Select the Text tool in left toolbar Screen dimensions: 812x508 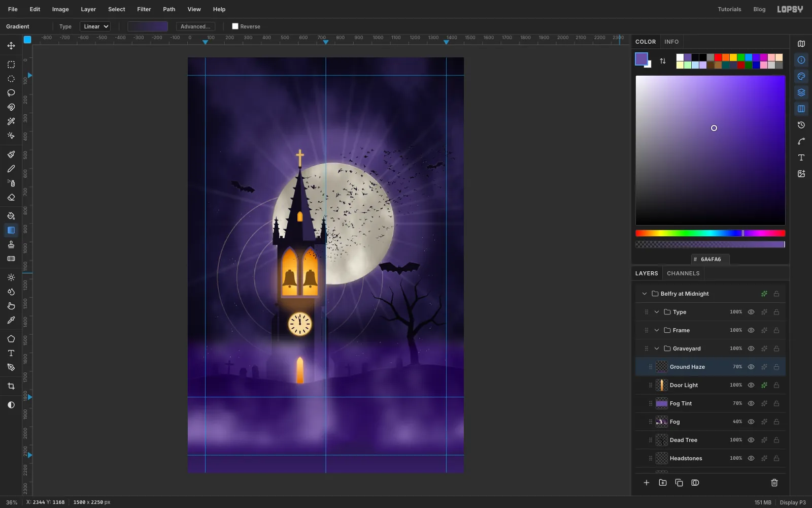tap(11, 353)
